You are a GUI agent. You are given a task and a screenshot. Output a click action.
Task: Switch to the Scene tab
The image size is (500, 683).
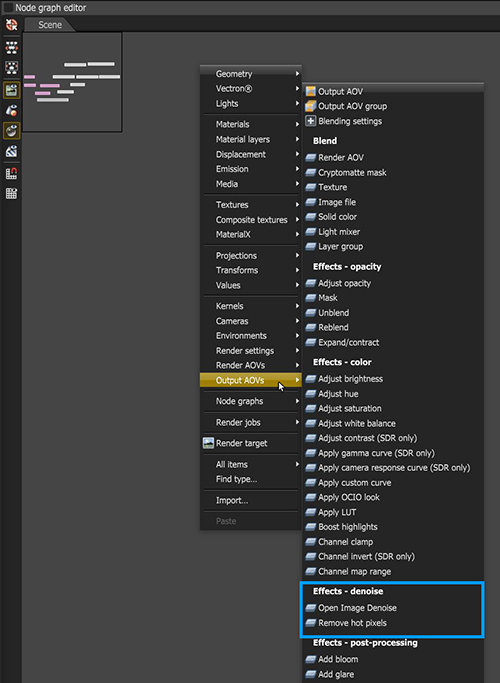pyautogui.click(x=49, y=25)
